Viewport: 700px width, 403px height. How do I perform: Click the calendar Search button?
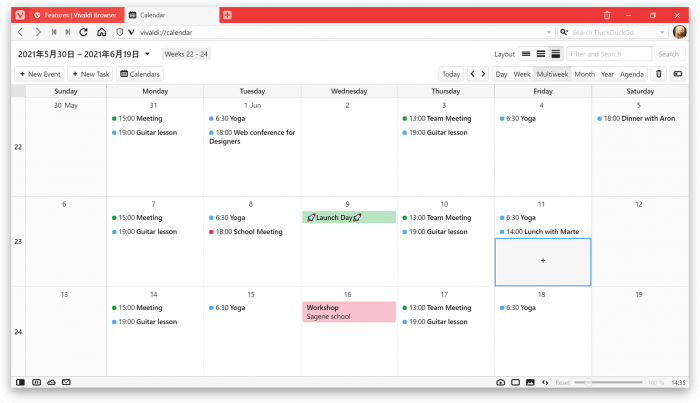click(x=668, y=54)
